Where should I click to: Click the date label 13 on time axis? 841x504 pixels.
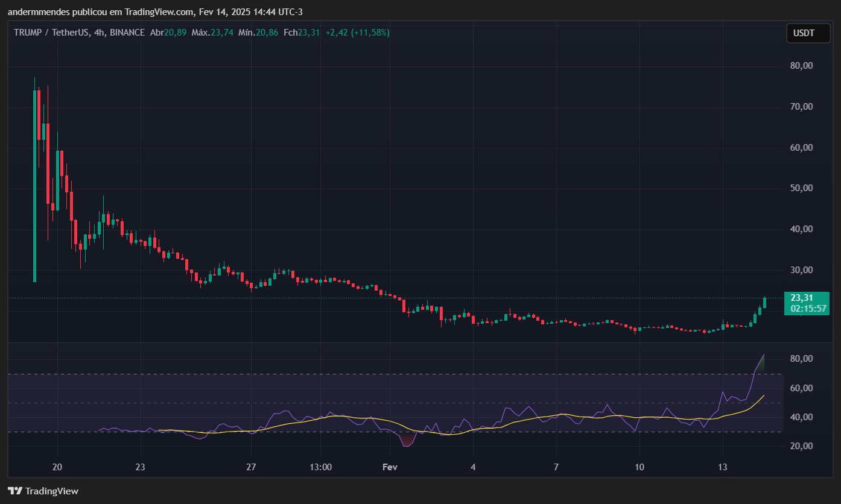(723, 467)
